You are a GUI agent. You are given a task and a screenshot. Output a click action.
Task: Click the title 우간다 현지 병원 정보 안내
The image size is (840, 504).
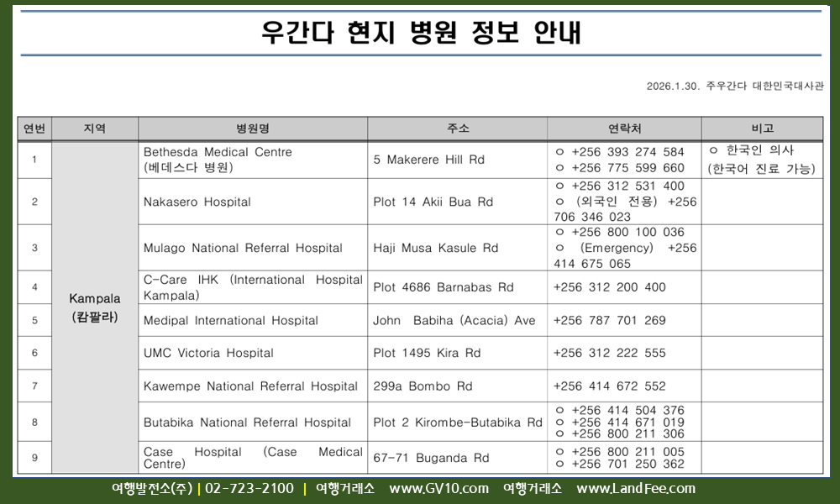pyautogui.click(x=420, y=34)
